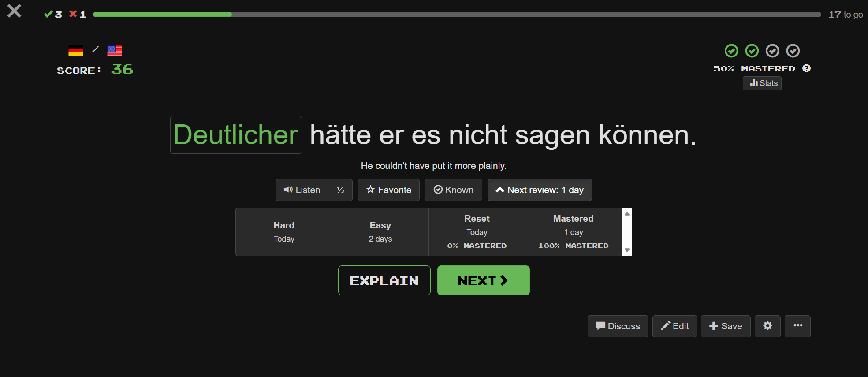Screen dimensions: 868x377
Task: Click the German flag icon
Action: pyautogui.click(x=76, y=51)
